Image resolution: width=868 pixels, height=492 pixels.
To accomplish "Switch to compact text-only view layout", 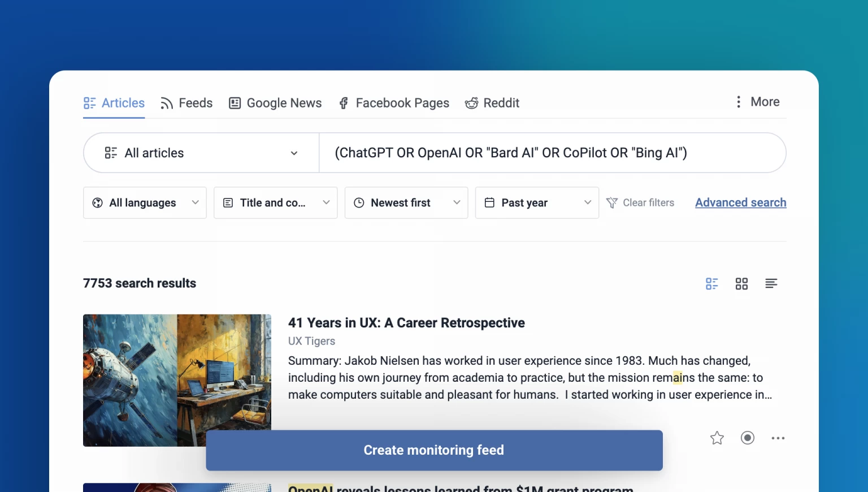I will tap(771, 284).
